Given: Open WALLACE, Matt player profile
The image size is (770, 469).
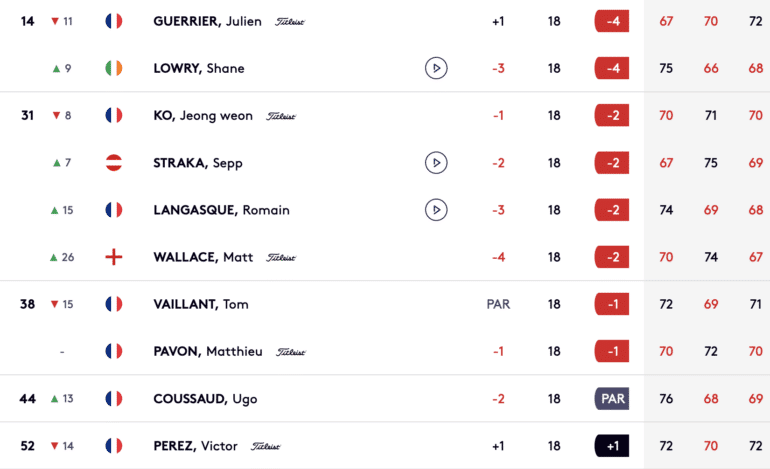Looking at the screenshot, I should (x=203, y=257).
